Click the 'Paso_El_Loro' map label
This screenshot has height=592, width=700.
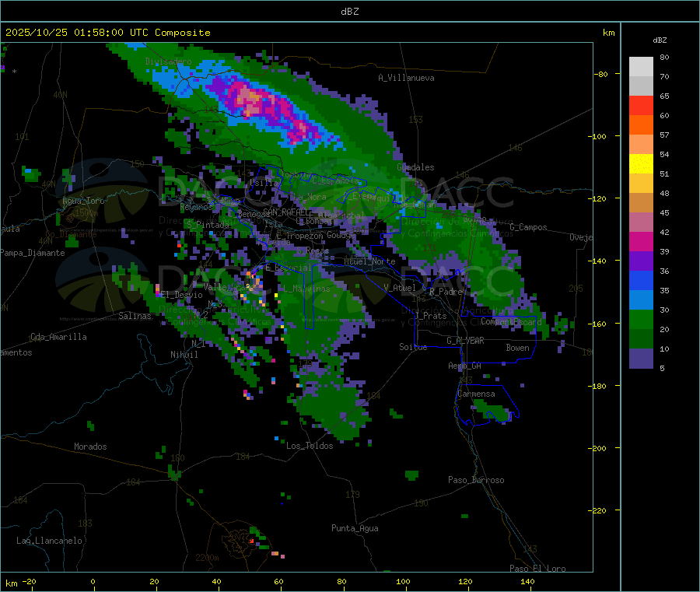pyautogui.click(x=537, y=569)
